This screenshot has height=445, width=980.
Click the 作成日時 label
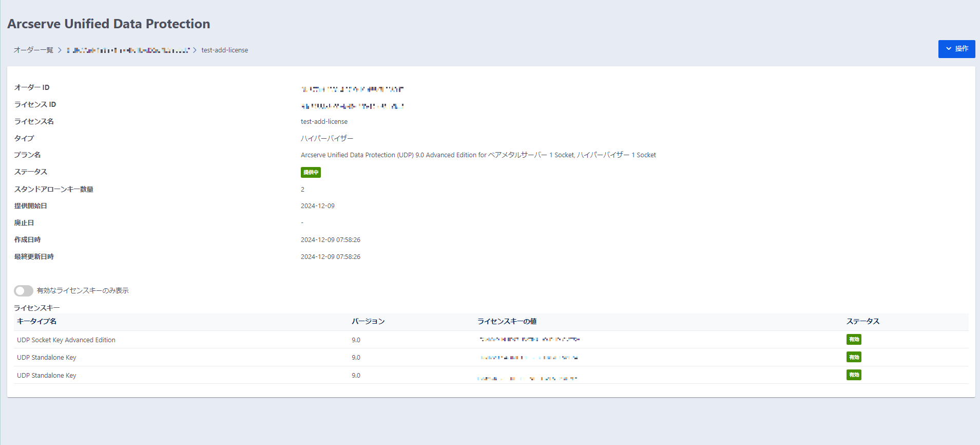27,239
